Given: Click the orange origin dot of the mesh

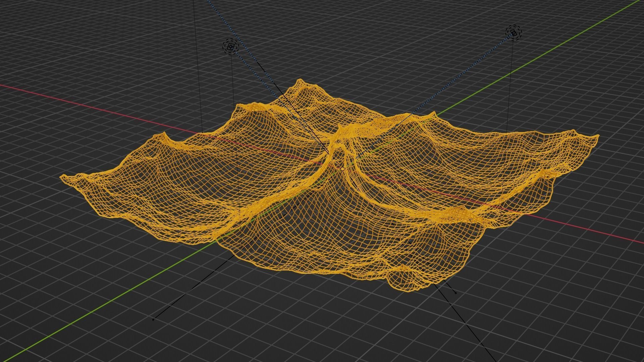Looking at the screenshot, I should point(342,169).
